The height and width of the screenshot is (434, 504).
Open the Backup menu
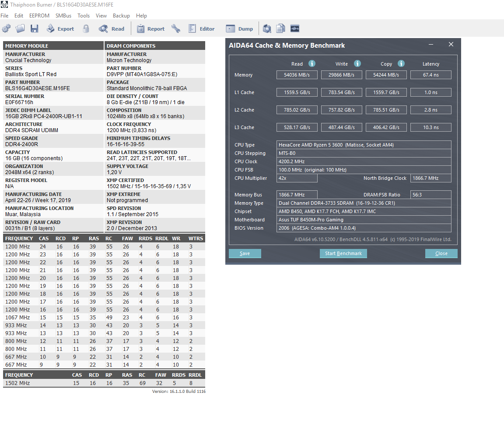(x=121, y=15)
